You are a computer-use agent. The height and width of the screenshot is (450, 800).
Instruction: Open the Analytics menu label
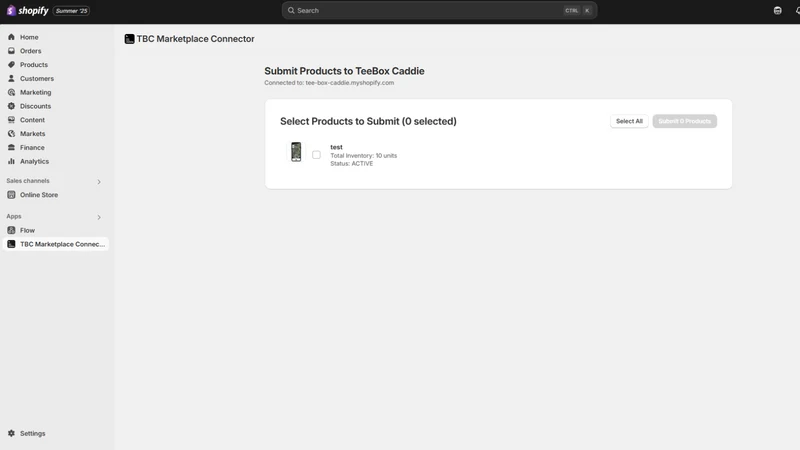coord(34,161)
